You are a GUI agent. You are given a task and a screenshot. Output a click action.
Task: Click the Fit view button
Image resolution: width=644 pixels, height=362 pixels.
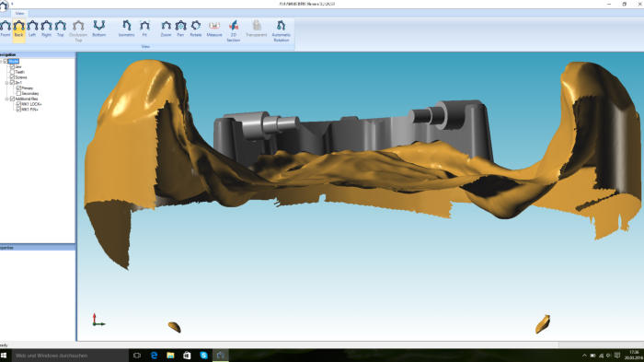[x=144, y=29]
